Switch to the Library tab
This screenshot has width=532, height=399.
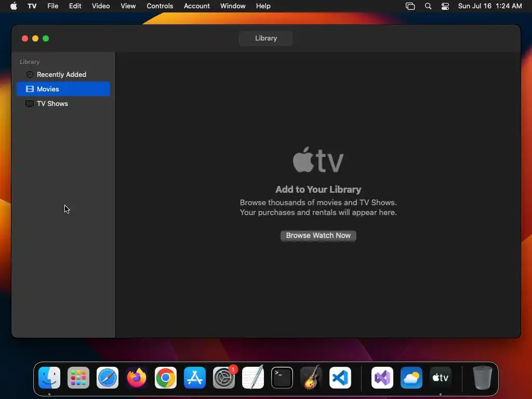click(x=265, y=38)
